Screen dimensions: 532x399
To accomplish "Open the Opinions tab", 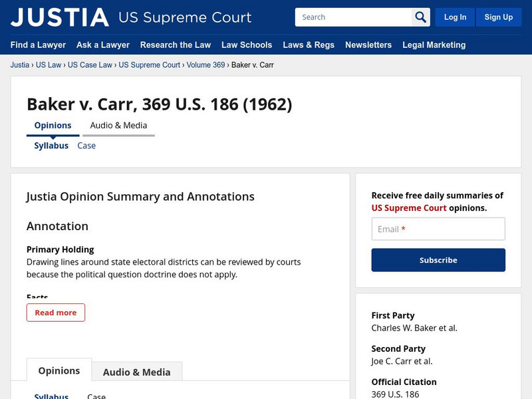I will 53,125.
